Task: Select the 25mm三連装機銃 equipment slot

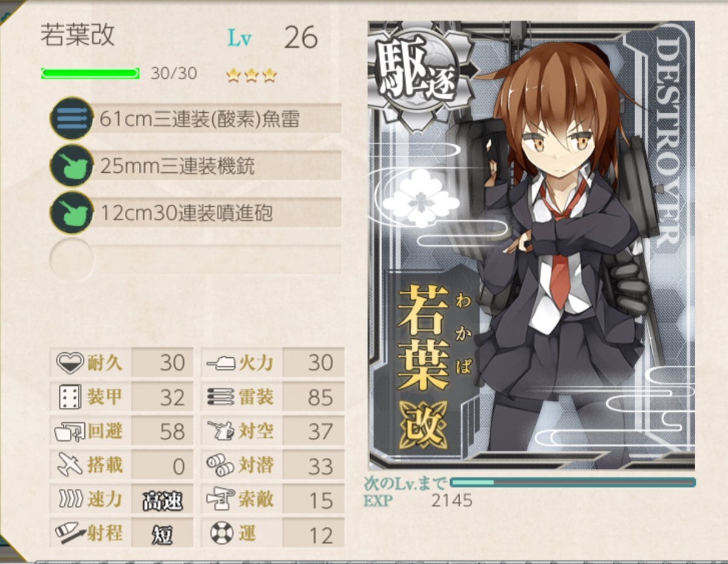Action: point(195,166)
